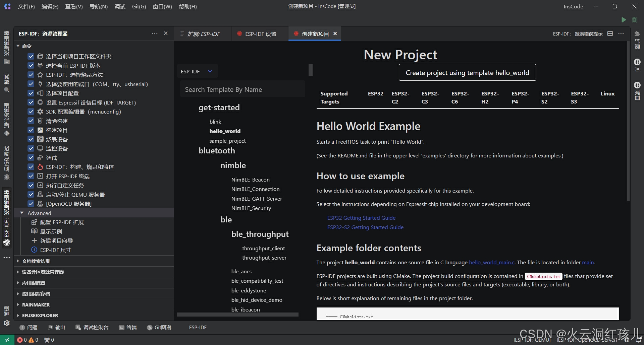Toggle checkbox for debug command
The height and width of the screenshot is (345, 644).
point(31,157)
